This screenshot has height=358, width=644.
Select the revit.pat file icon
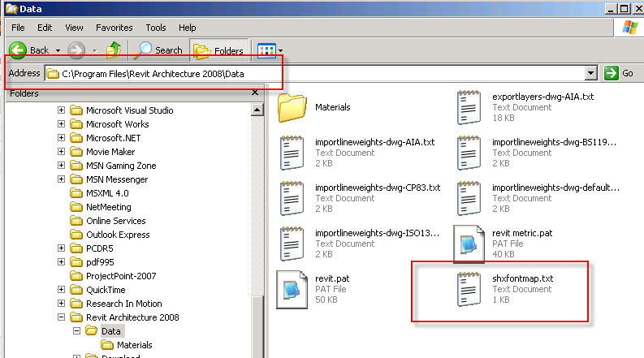(x=292, y=290)
